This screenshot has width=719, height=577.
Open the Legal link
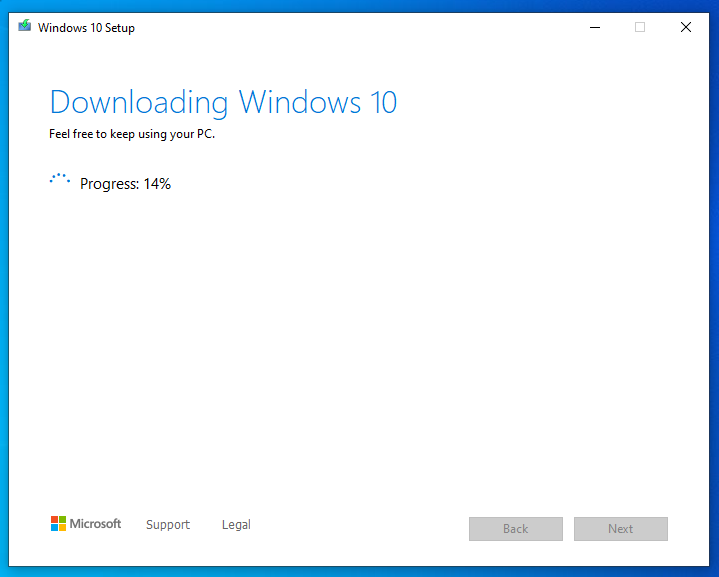236,524
